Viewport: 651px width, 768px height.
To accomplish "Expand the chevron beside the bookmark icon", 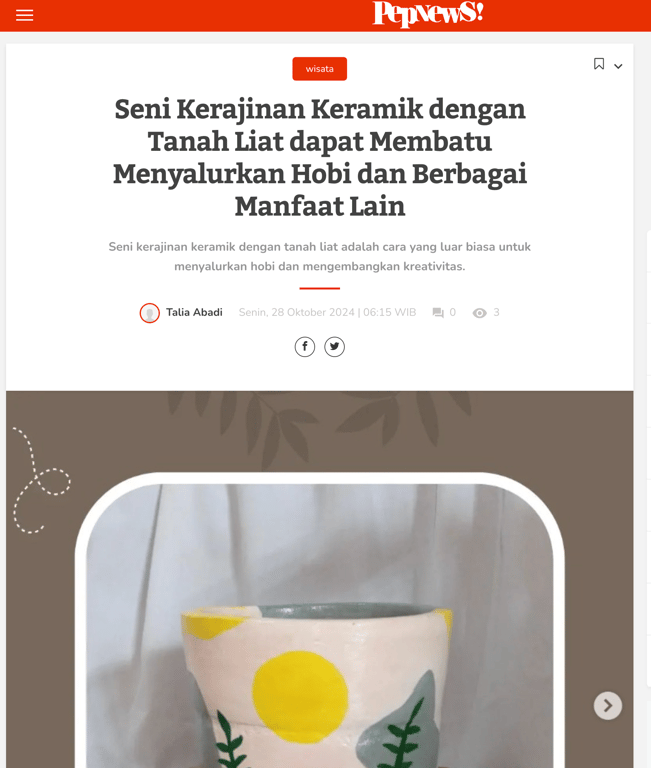I will pyautogui.click(x=618, y=66).
